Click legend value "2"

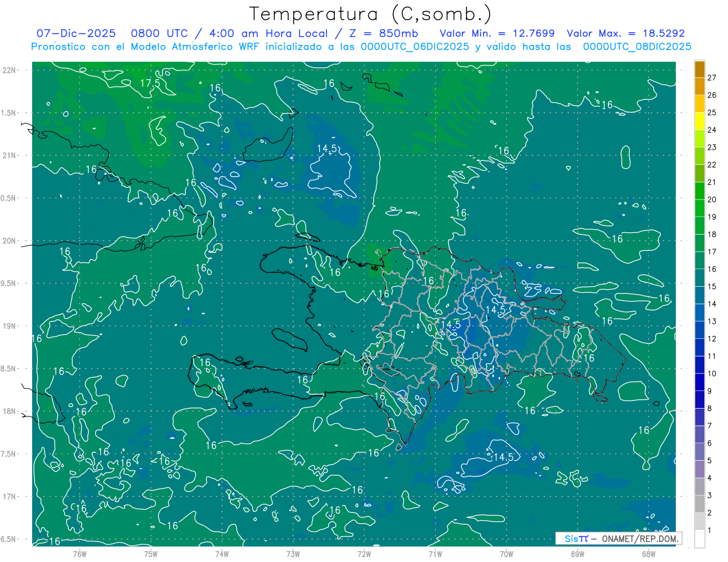pyautogui.click(x=709, y=513)
